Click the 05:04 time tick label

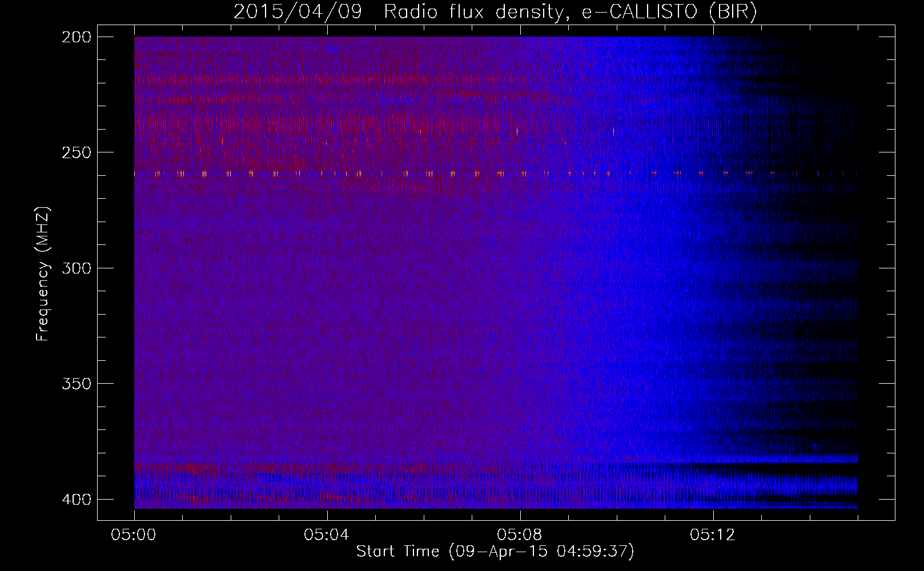tap(327, 534)
